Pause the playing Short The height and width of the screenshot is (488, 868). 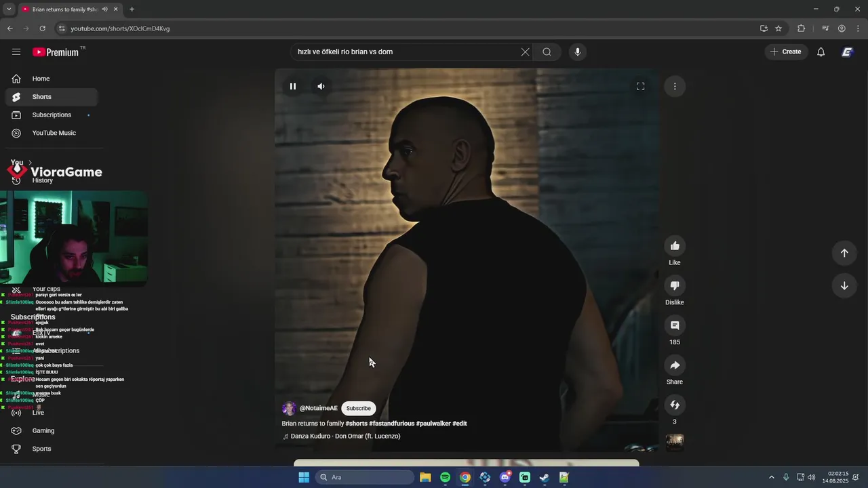[293, 86]
